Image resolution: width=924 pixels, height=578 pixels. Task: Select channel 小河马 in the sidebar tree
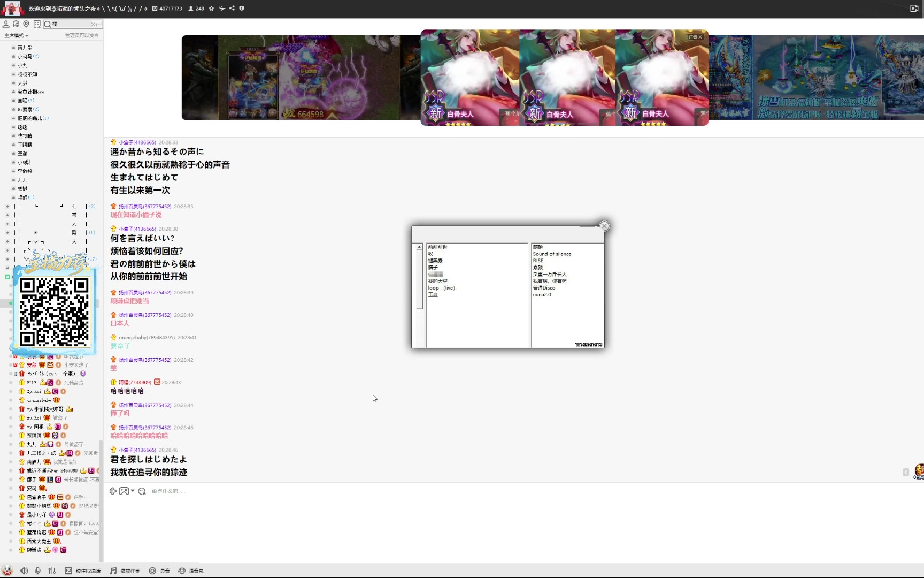point(25,57)
